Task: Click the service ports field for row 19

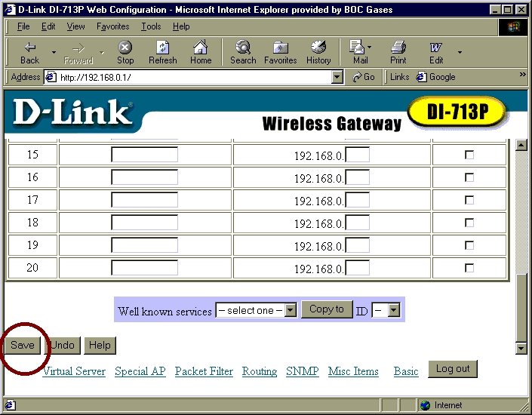Action: tap(144, 245)
